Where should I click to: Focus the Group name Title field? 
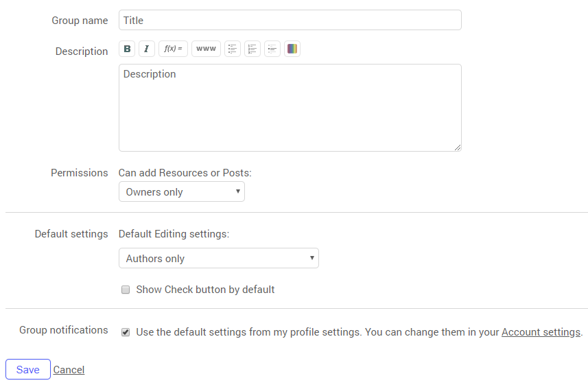pos(290,21)
